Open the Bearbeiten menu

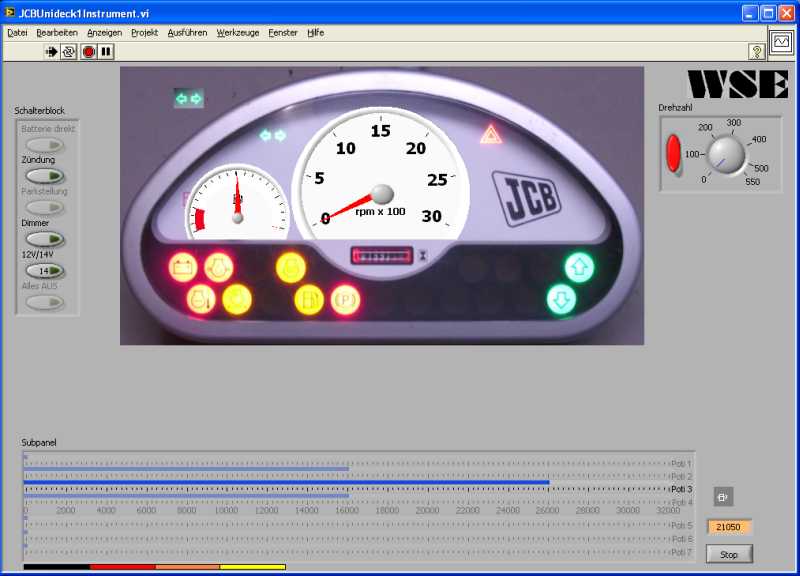tap(57, 33)
